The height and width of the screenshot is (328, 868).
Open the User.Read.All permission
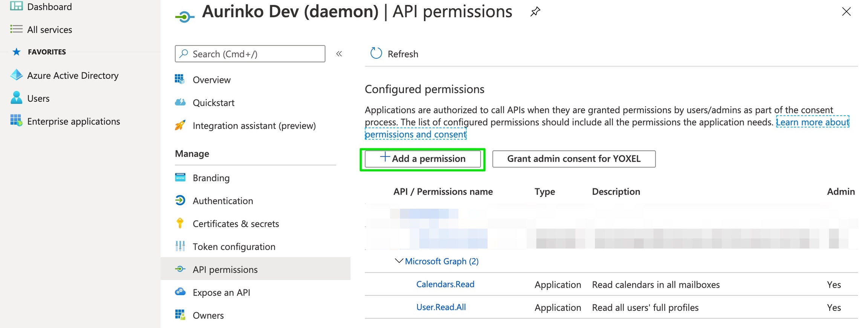(441, 307)
